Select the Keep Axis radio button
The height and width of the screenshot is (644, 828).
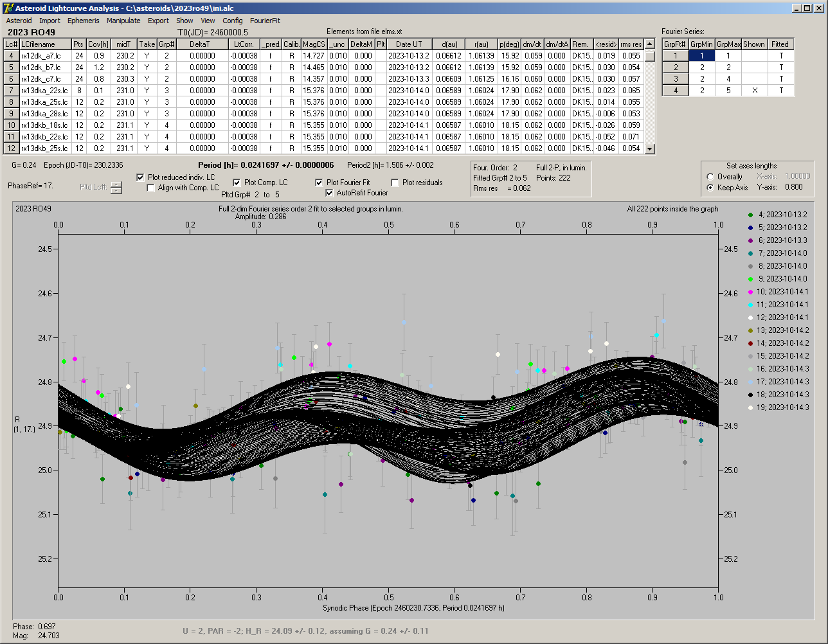click(x=710, y=188)
